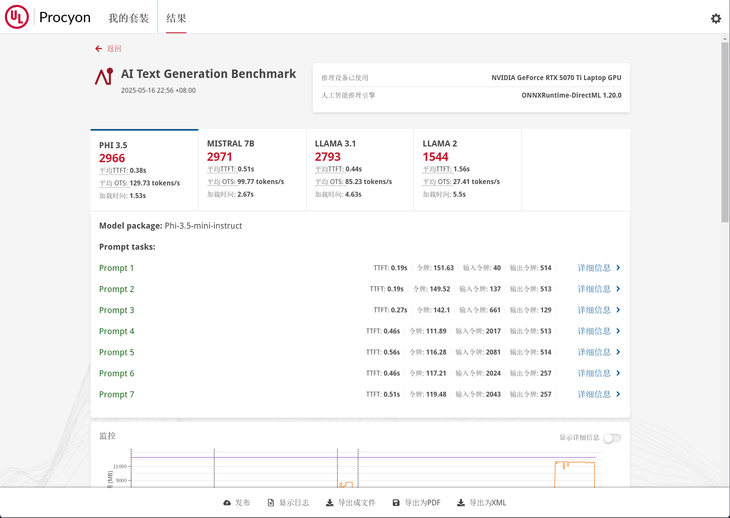Click the Prompt 1 label
The width and height of the screenshot is (730, 518).
click(x=116, y=268)
